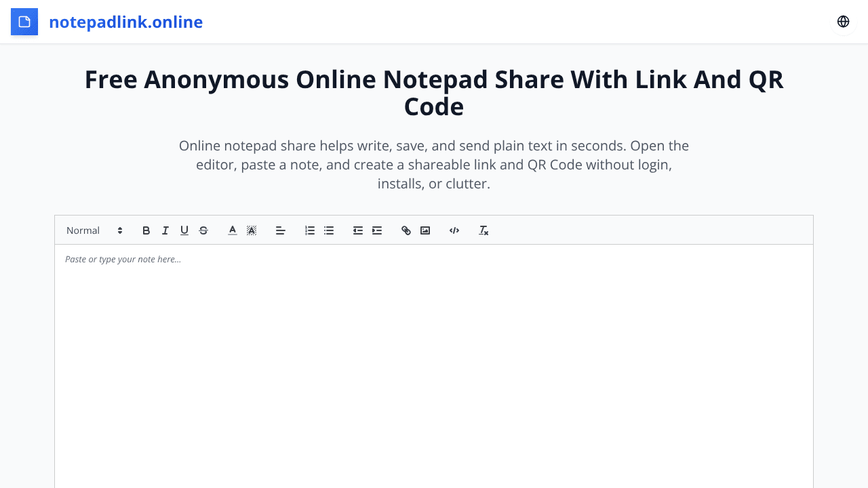
Task: Toggle bold formatting
Action: coord(146,230)
